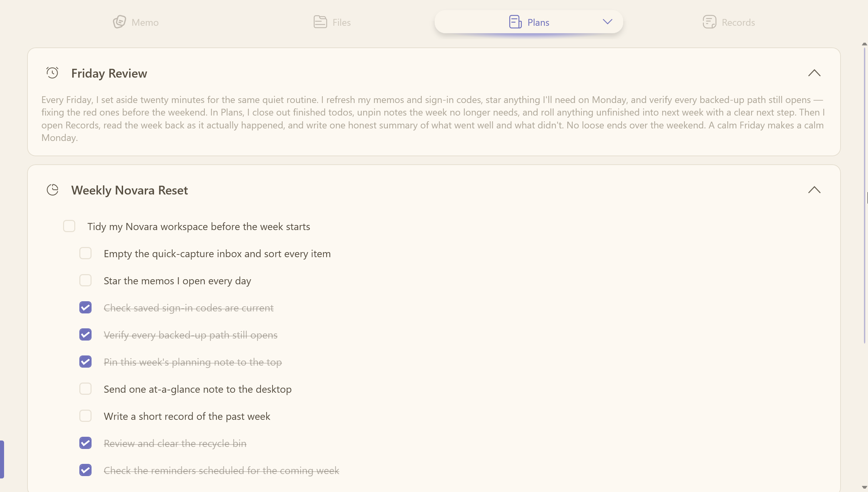Select the Plans tab label
868x492 pixels.
pos(538,22)
